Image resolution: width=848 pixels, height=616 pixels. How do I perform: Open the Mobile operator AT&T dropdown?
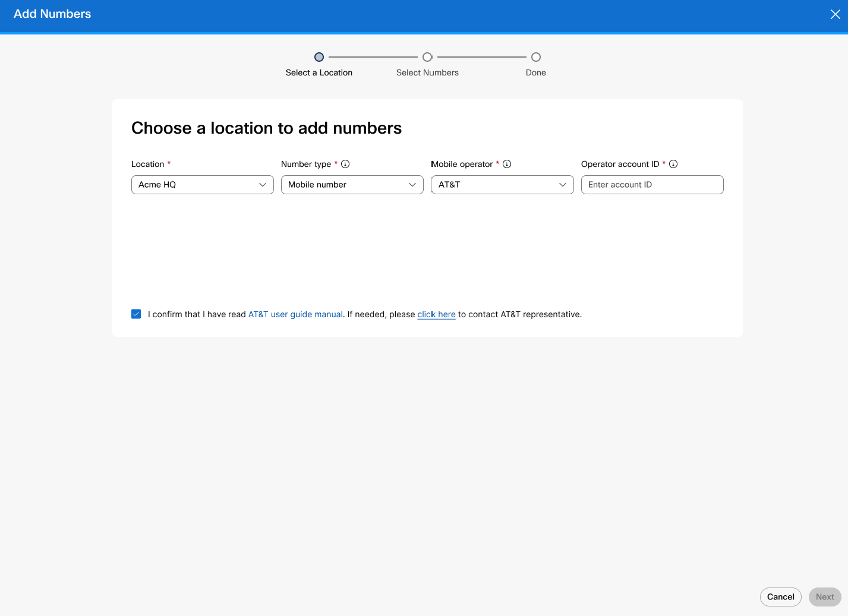(x=502, y=185)
